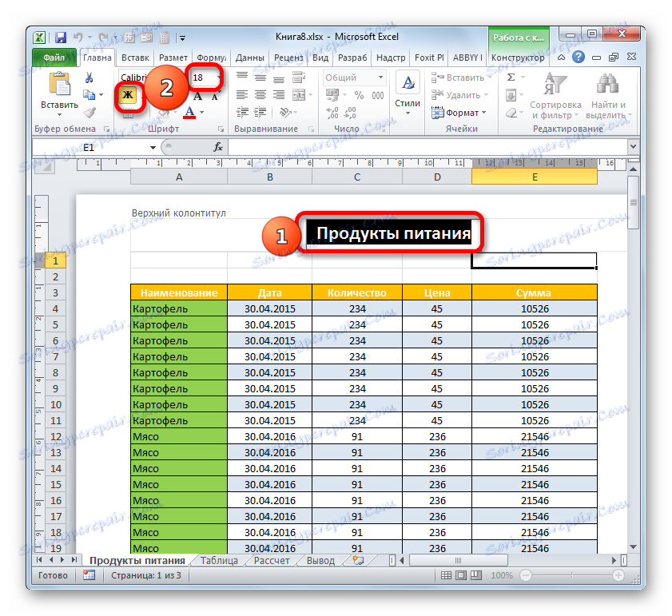The height and width of the screenshot is (616, 672).
Task: Switch to Page Break Preview in status bar
Action: (x=476, y=575)
